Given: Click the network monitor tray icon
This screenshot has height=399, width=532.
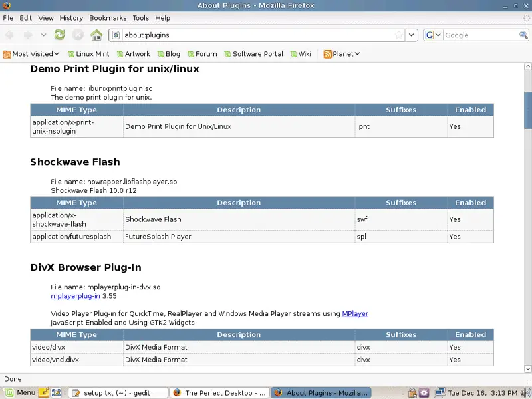Looking at the screenshot, I should click(440, 393).
